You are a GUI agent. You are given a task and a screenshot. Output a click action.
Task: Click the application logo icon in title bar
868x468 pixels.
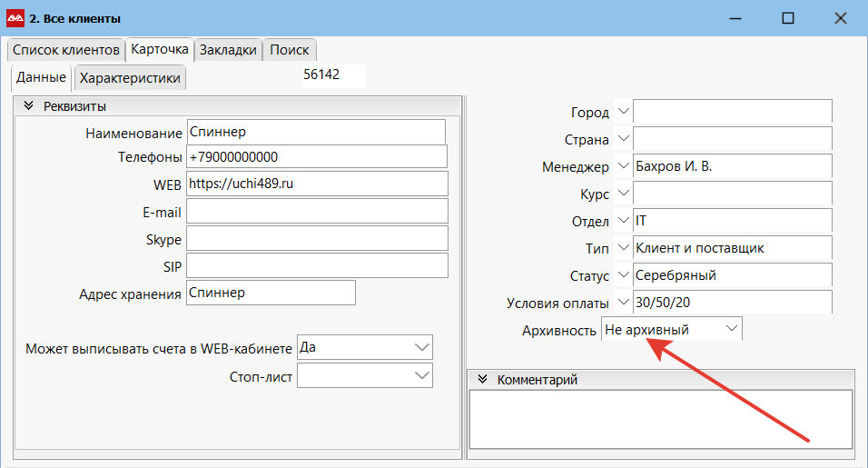pyautogui.click(x=15, y=18)
